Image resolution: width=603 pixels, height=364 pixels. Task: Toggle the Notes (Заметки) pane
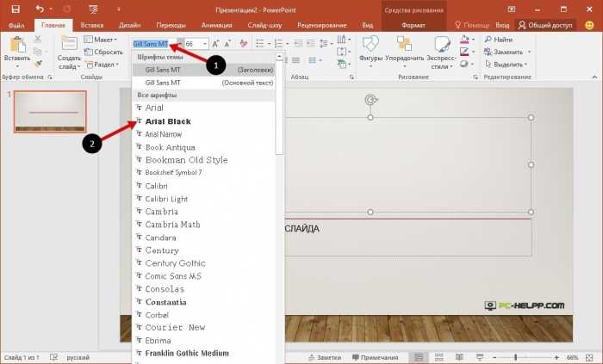[x=325, y=357]
